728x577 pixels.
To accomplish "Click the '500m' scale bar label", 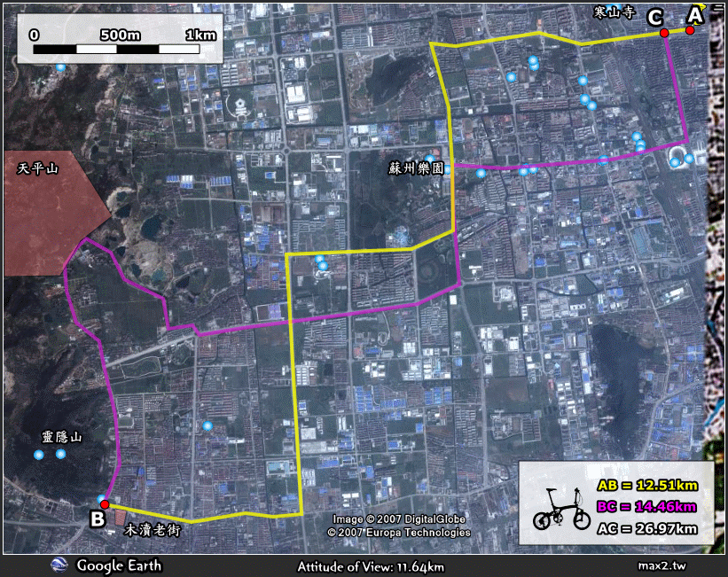I will coord(120,35).
